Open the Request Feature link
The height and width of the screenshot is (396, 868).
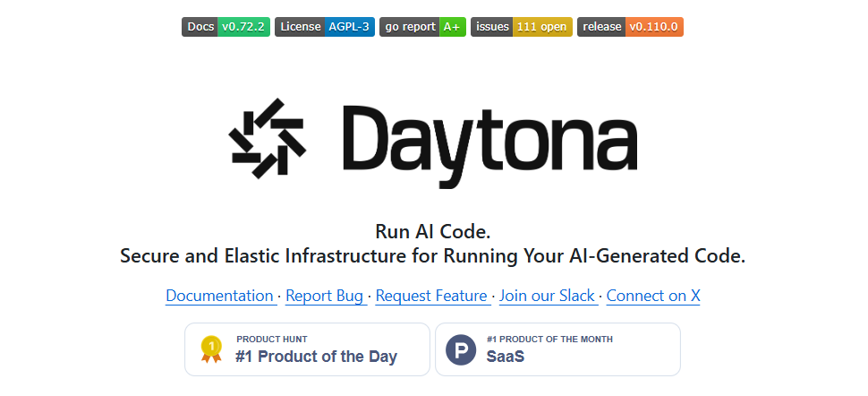[x=431, y=296]
